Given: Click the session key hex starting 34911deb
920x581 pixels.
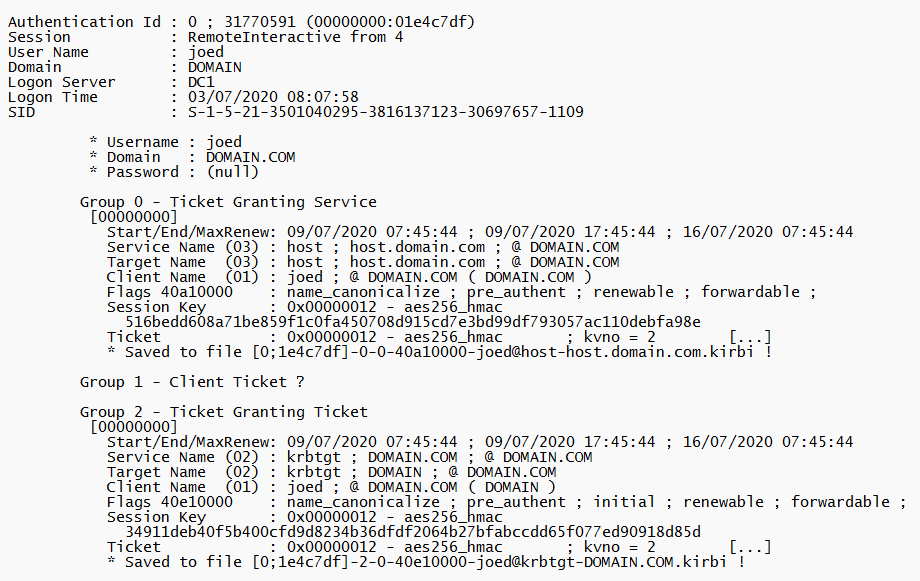Looking at the screenshot, I should pos(412,532).
